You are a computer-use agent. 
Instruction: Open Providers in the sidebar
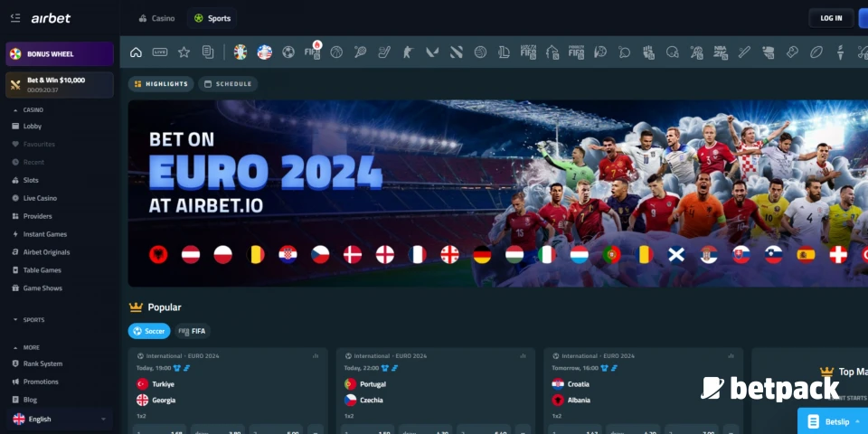[32, 216]
